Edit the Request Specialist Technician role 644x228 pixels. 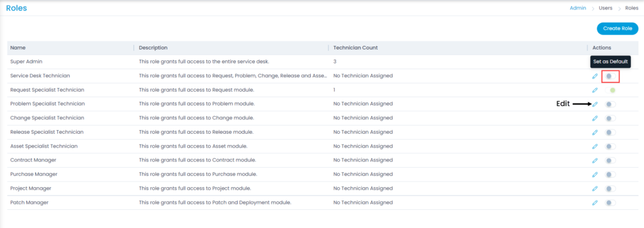[595, 90]
